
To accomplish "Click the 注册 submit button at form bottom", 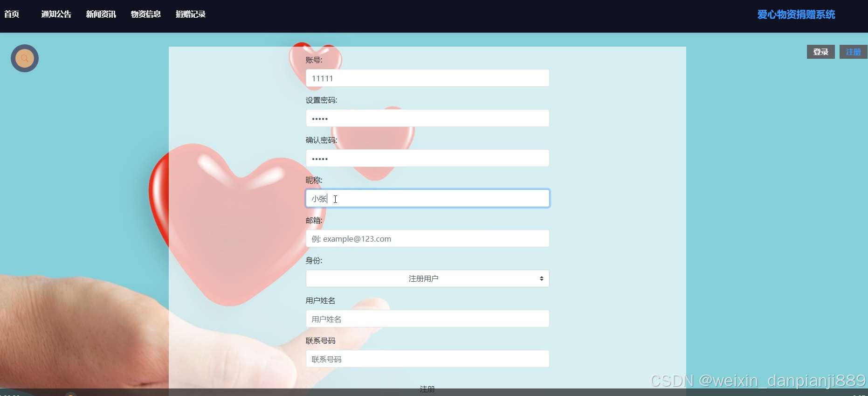I will tap(427, 389).
